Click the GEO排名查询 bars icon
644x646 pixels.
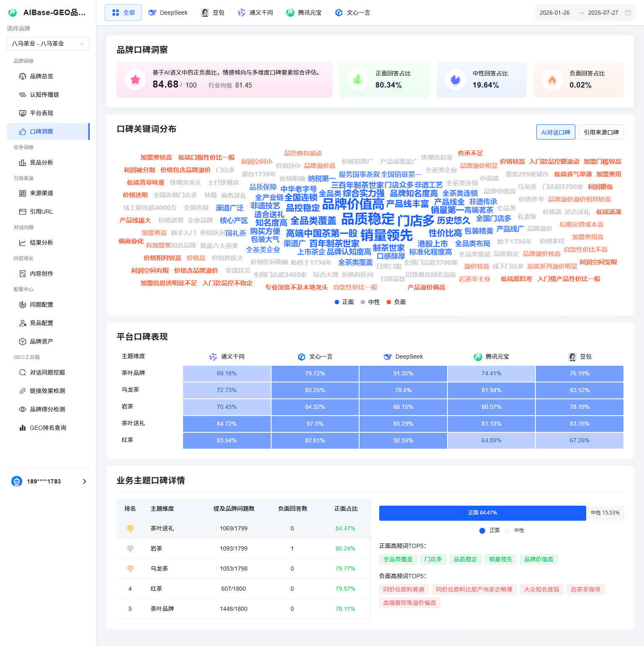tap(23, 428)
